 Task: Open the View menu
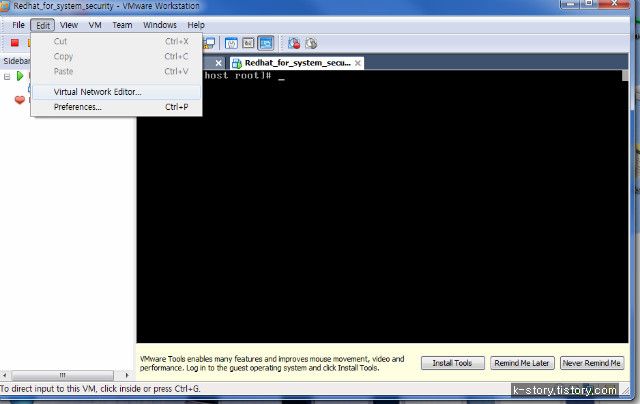[69, 25]
